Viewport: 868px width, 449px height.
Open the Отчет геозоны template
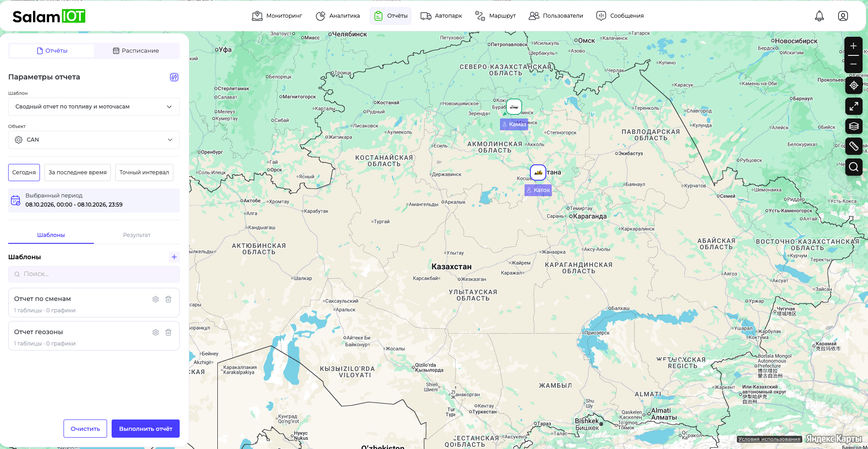click(x=94, y=336)
